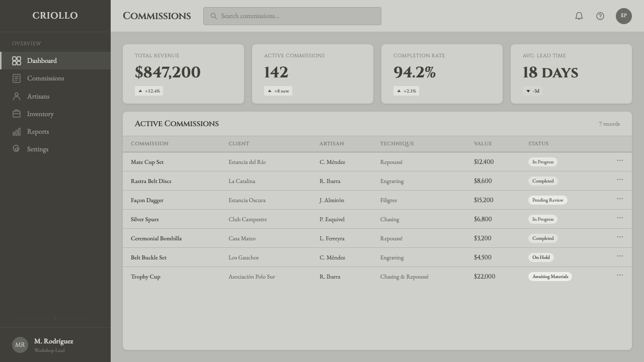Screen dimensions: 644x362
Task: Sort by the Technique column header
Action: point(397,144)
